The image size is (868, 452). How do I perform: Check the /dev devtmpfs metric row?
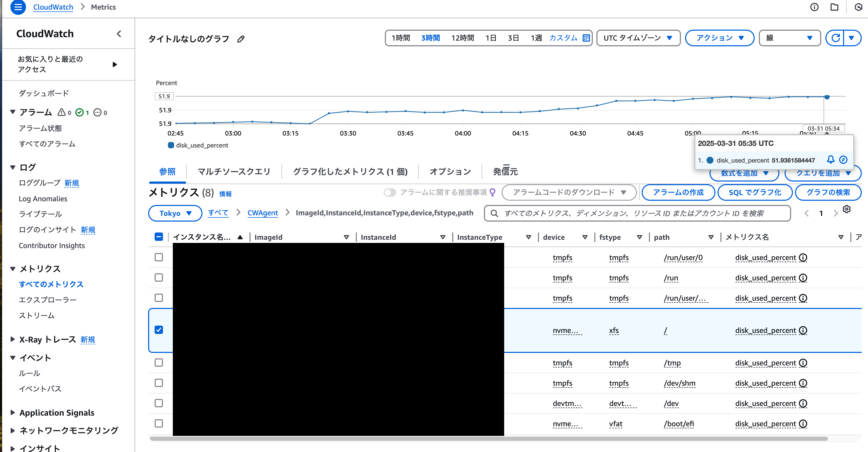[159, 403]
